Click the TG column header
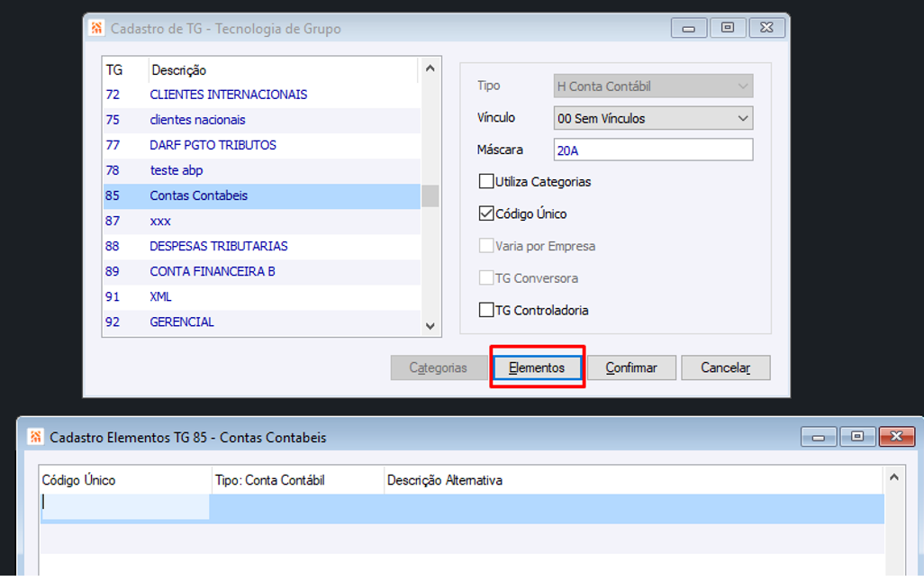This screenshot has height=581, width=924. [x=125, y=70]
